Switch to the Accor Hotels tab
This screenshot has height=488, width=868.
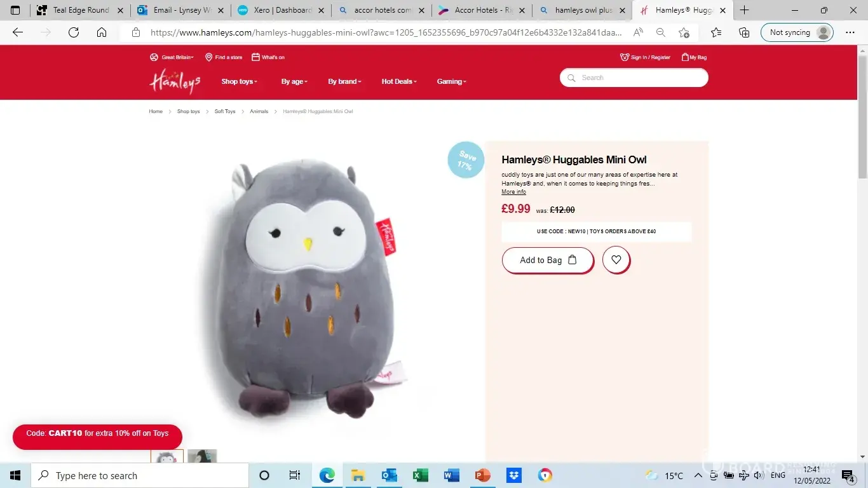click(482, 10)
